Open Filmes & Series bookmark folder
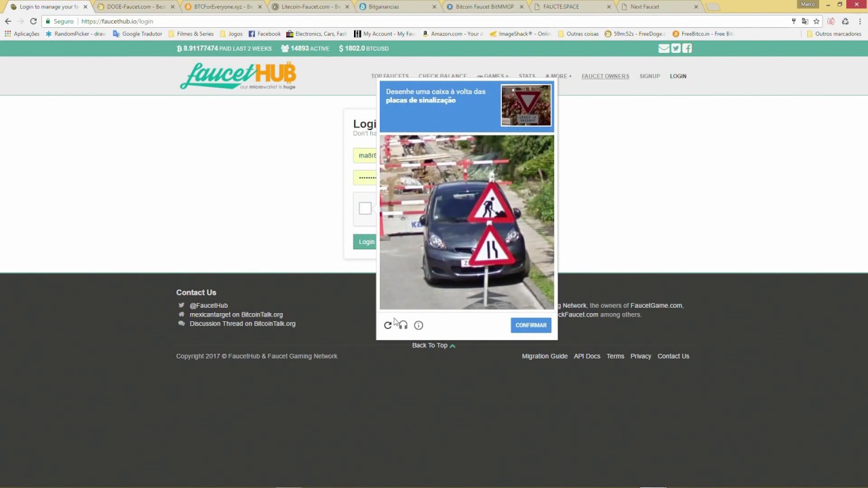Image resolution: width=868 pixels, height=488 pixels. pyautogui.click(x=191, y=34)
